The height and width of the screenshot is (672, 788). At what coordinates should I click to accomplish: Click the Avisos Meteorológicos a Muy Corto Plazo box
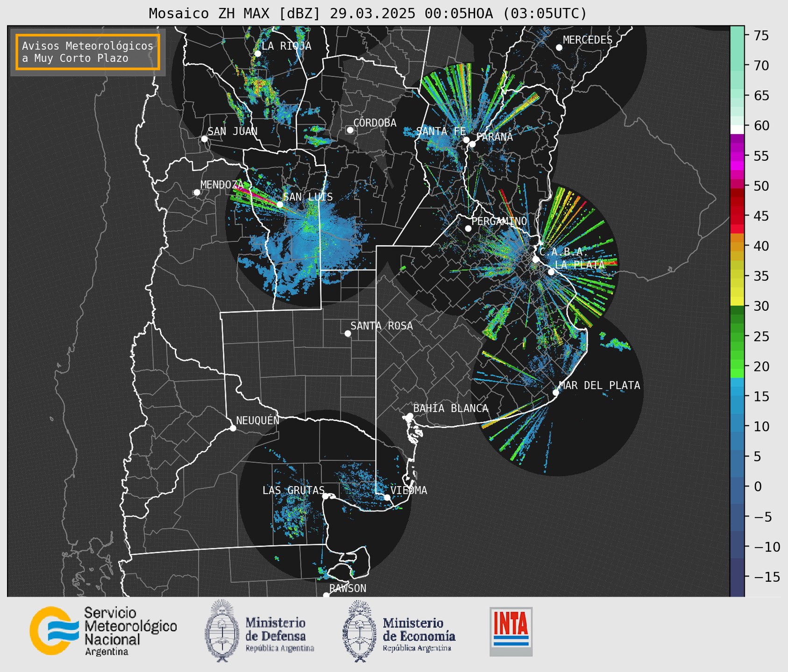88,52
